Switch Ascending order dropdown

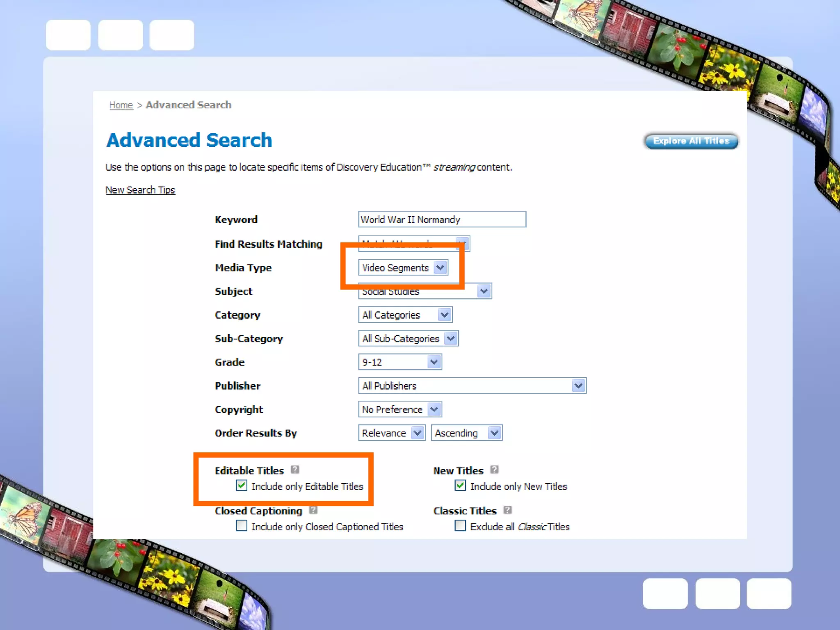(x=466, y=433)
